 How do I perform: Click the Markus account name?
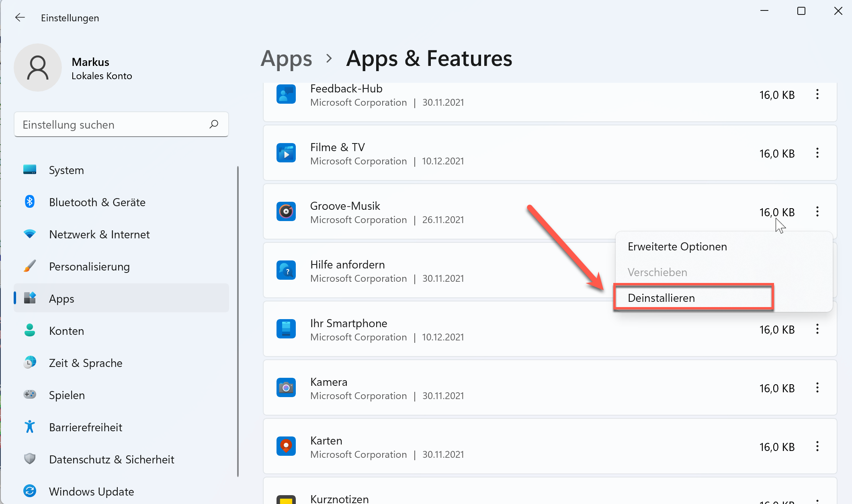point(90,62)
